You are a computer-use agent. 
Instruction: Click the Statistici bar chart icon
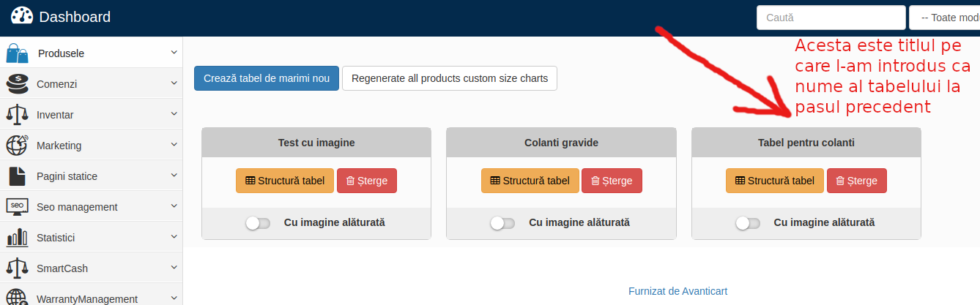click(x=17, y=238)
